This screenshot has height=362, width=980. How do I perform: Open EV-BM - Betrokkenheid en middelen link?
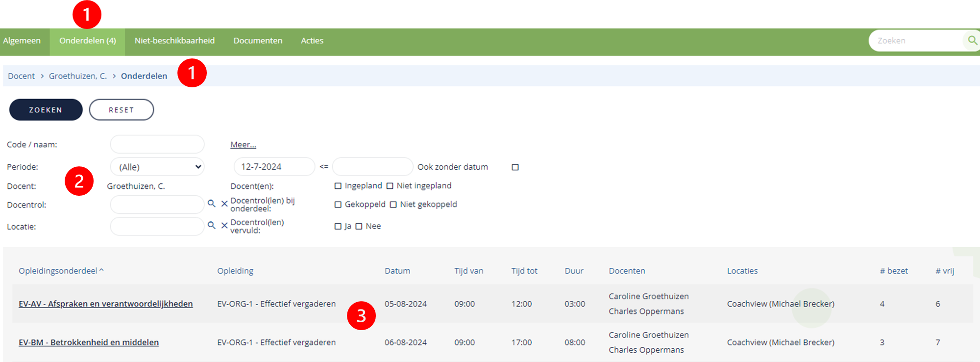pos(89,342)
